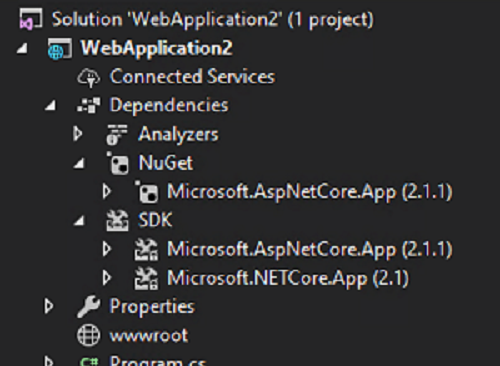Click the WebApplication2 project globe icon

[x=59, y=49]
